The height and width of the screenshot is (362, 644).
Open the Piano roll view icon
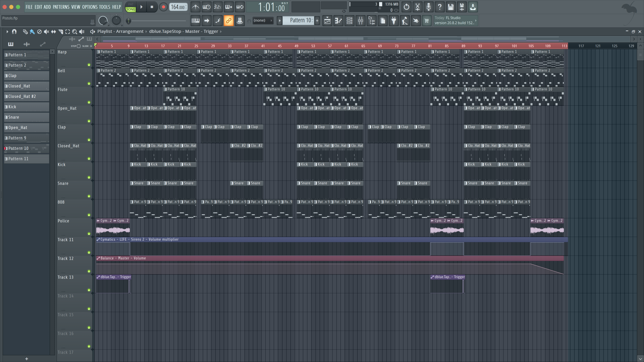pos(338,21)
